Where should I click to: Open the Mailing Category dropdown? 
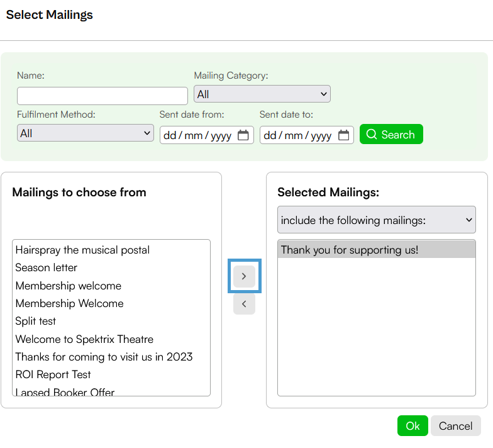pyautogui.click(x=262, y=94)
